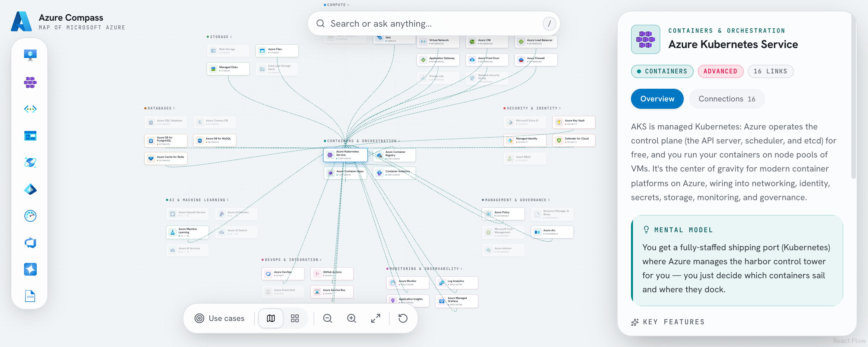Viewport: 868px width, 347px height.
Task: Select the Azure Container Registry node
Action: [394, 155]
